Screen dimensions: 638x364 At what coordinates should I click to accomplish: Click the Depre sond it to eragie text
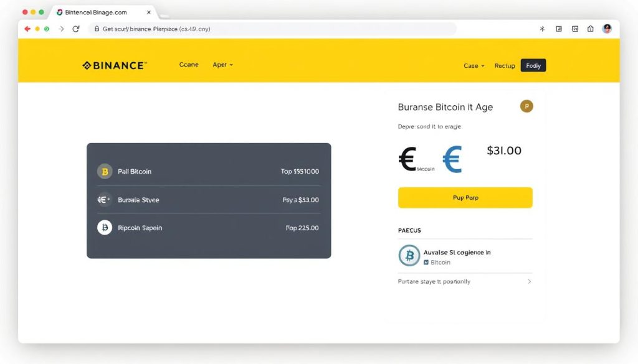[x=429, y=127]
